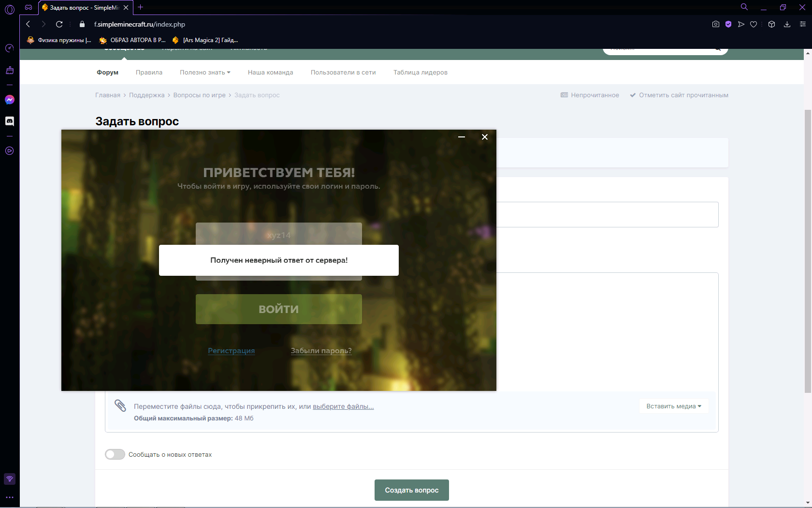
Task: Click the 'Общий максимальный размер: 48 Мб' text
Action: tap(194, 418)
